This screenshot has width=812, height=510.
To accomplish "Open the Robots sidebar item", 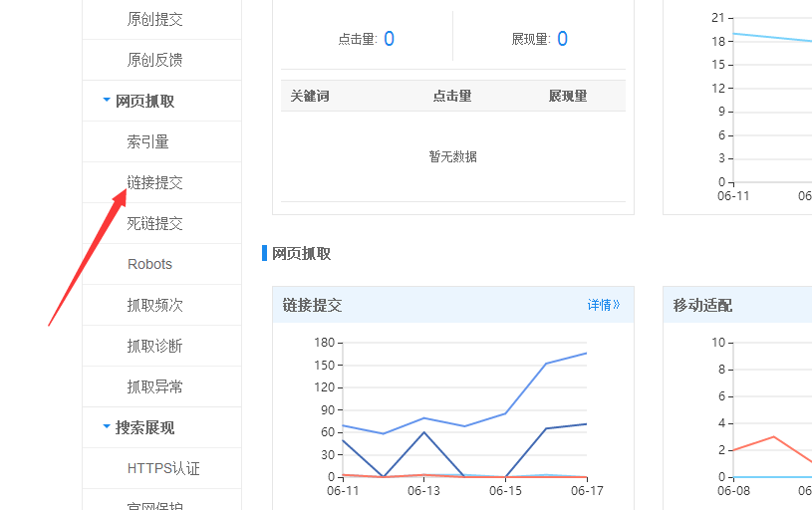I will 149,264.
